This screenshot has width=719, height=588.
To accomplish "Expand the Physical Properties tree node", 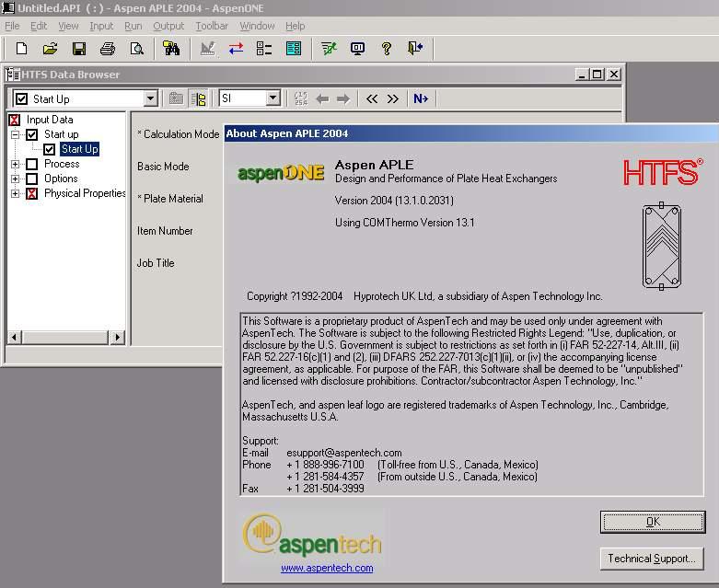I will (15, 193).
